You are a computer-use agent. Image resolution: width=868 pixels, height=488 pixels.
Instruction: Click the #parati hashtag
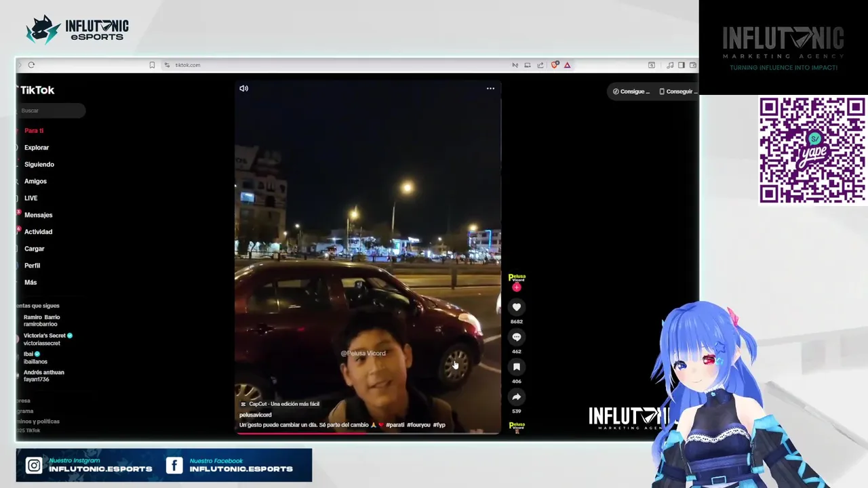point(395,425)
